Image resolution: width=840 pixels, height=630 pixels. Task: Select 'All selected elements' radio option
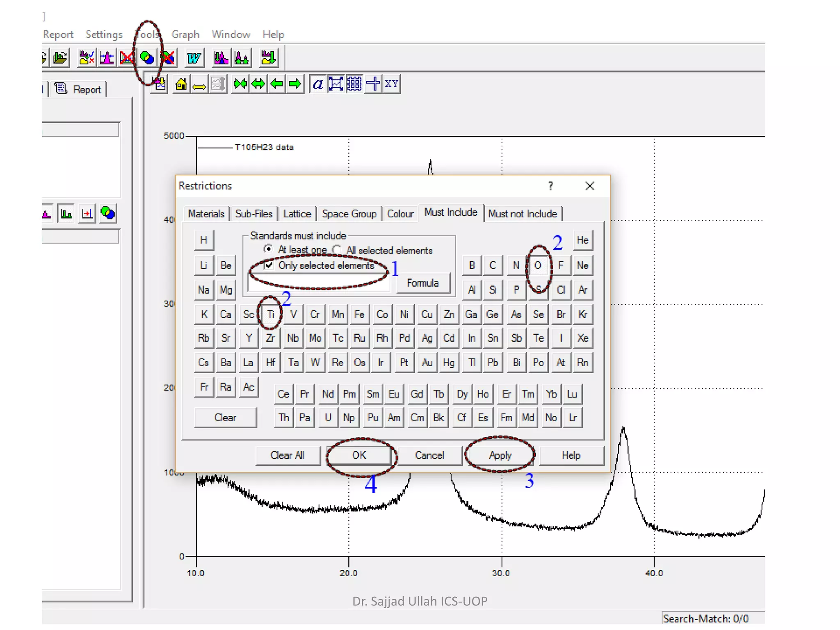pos(337,250)
